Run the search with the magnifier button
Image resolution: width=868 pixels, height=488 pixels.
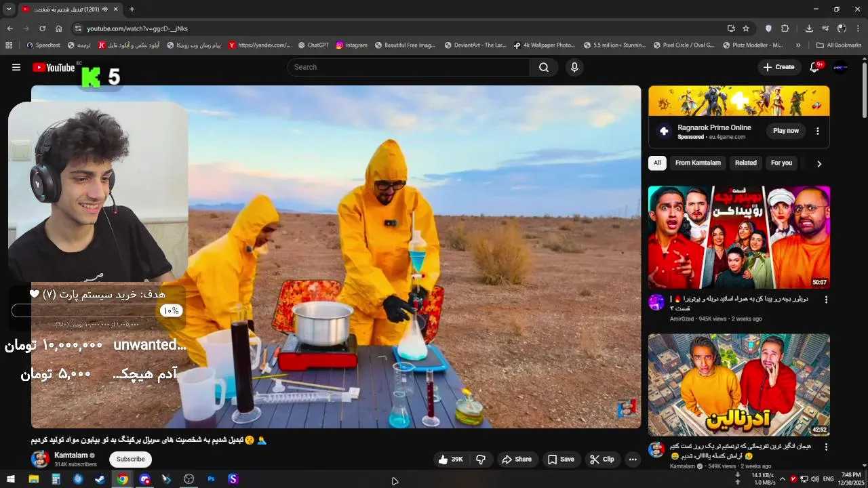pos(544,67)
